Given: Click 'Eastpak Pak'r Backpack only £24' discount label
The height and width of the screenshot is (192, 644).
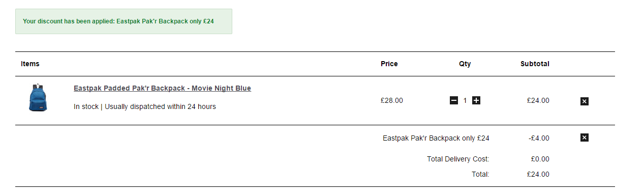Looking at the screenshot, I should click(x=436, y=138).
